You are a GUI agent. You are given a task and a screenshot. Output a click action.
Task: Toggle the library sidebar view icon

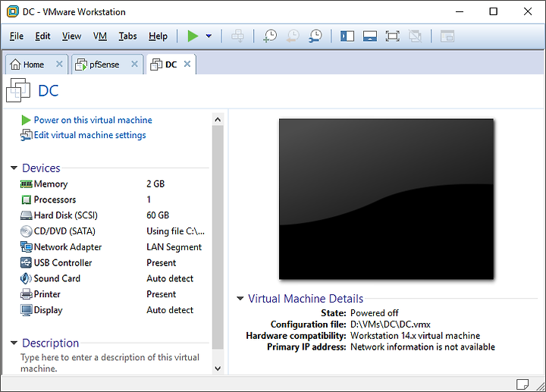[347, 36]
